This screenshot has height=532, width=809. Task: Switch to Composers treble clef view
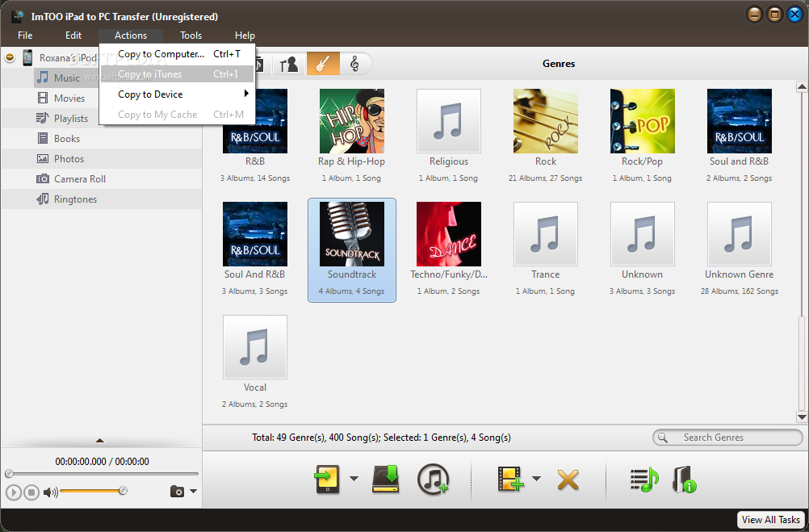354,64
